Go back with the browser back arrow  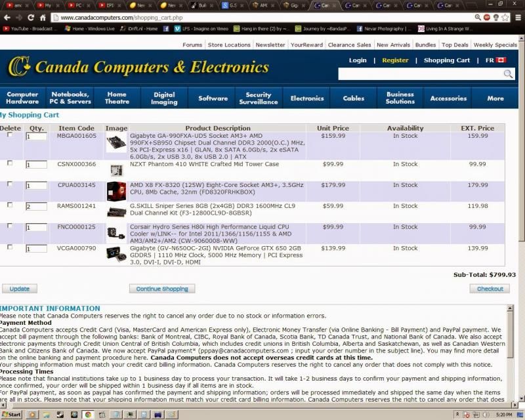[x=7, y=18]
